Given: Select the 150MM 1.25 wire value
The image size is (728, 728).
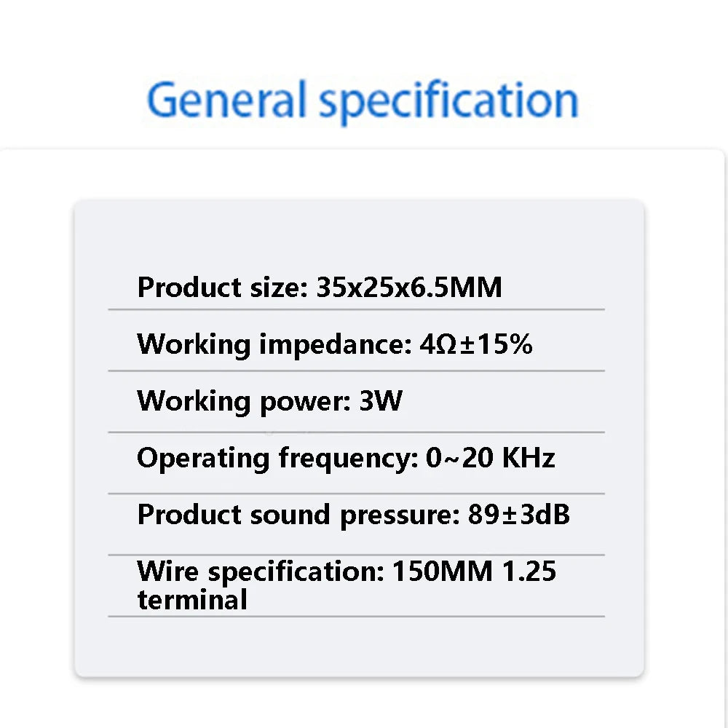Looking at the screenshot, I should pyautogui.click(x=474, y=571).
